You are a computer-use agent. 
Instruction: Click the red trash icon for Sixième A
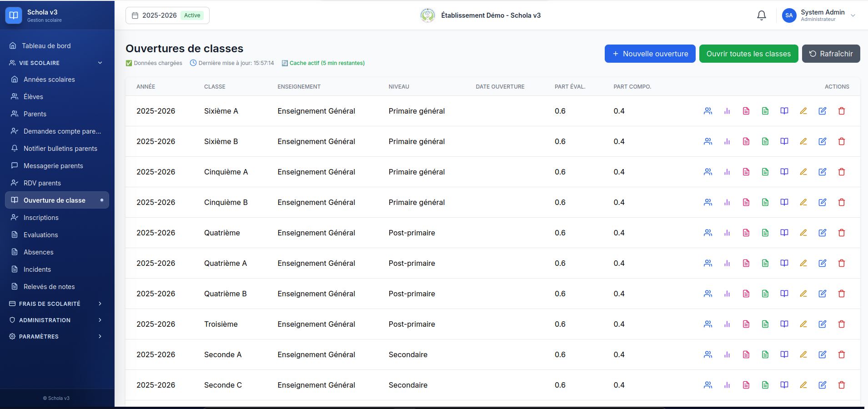(x=842, y=111)
